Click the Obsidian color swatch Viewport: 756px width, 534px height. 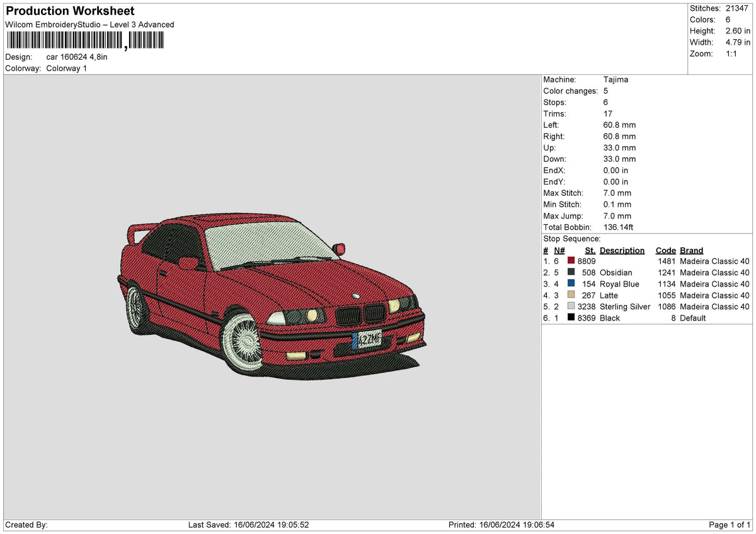(x=571, y=272)
